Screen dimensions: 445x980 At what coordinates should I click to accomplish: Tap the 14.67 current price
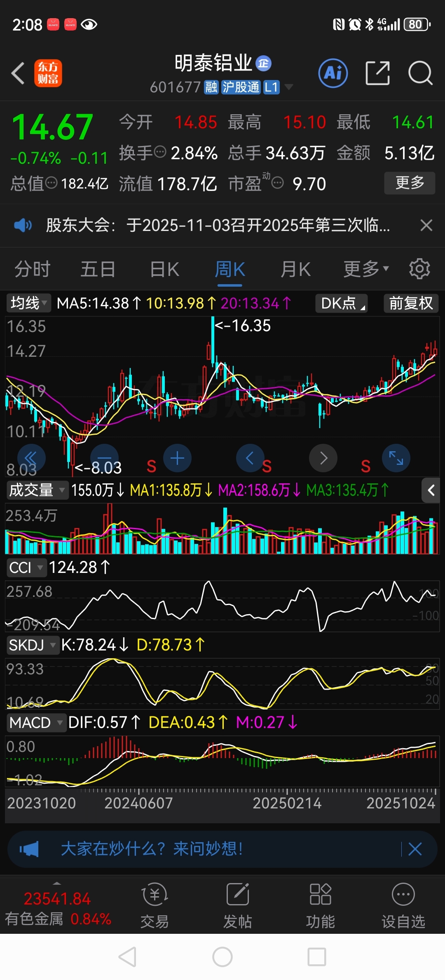tap(52, 127)
